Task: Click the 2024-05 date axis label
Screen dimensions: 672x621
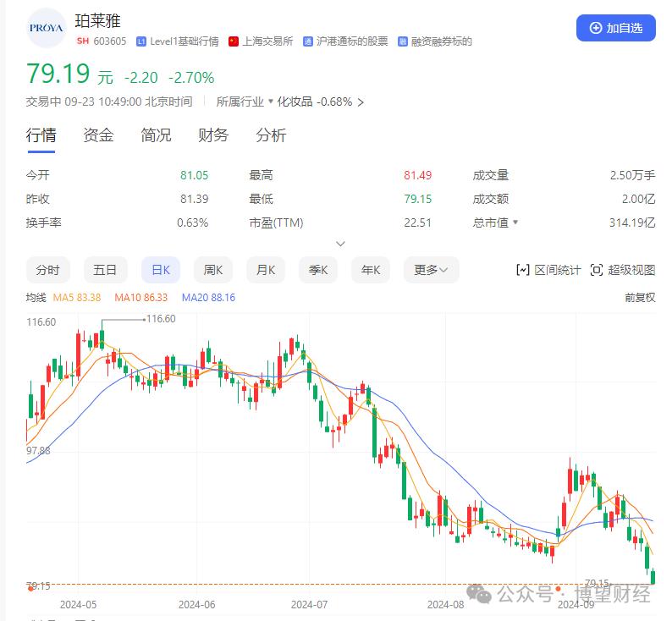Action: pos(78,605)
